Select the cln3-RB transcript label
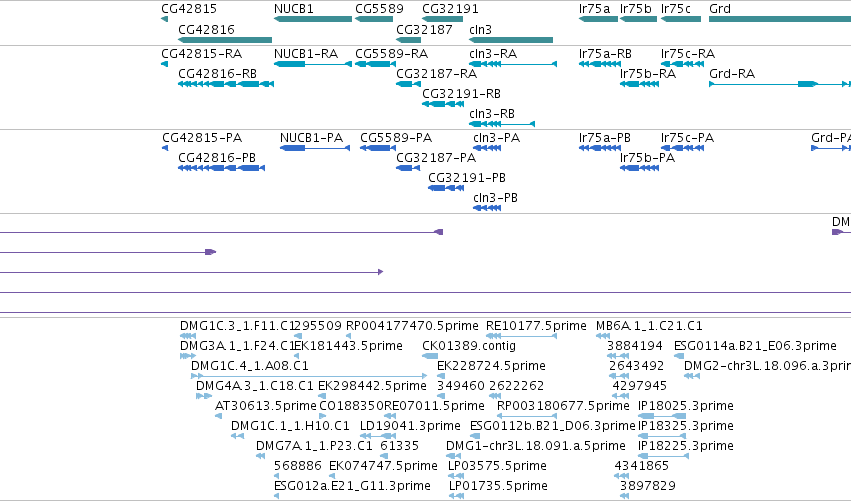 point(492,114)
